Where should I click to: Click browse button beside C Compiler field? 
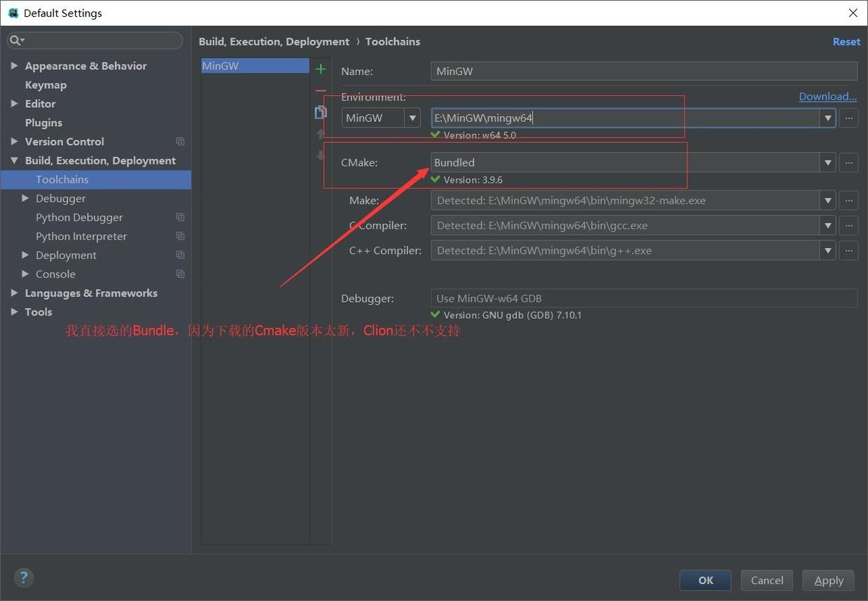tap(848, 226)
